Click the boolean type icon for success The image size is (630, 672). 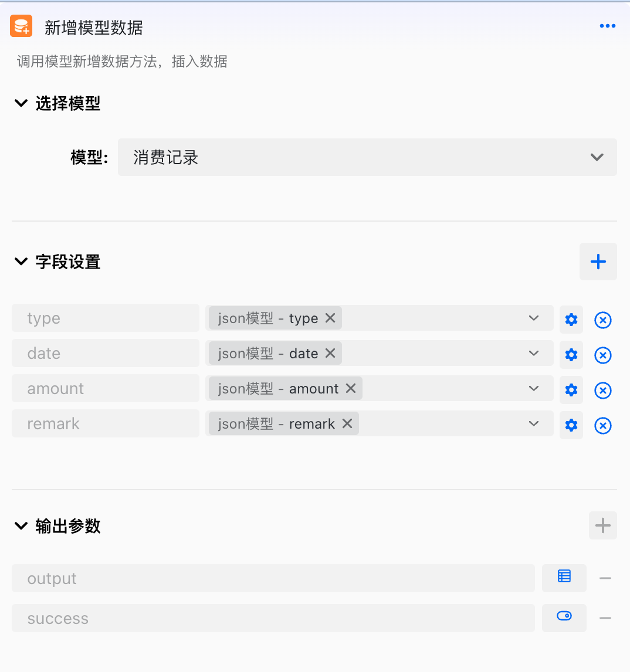(564, 617)
